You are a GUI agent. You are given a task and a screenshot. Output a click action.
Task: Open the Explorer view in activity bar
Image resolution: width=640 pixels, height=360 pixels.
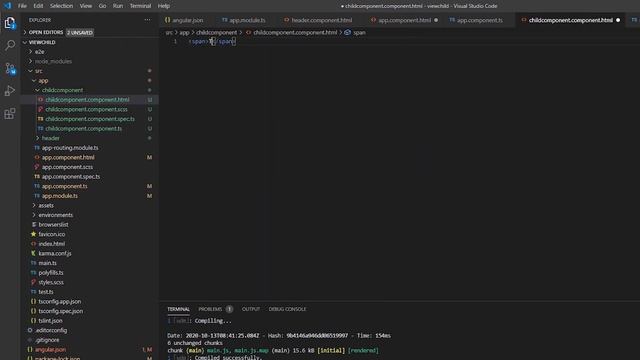(x=10, y=23)
